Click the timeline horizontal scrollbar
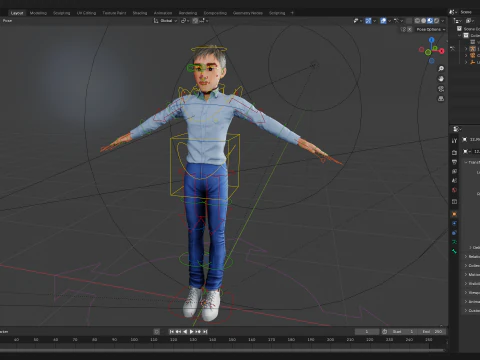This screenshot has width=480, height=360. tap(222, 350)
